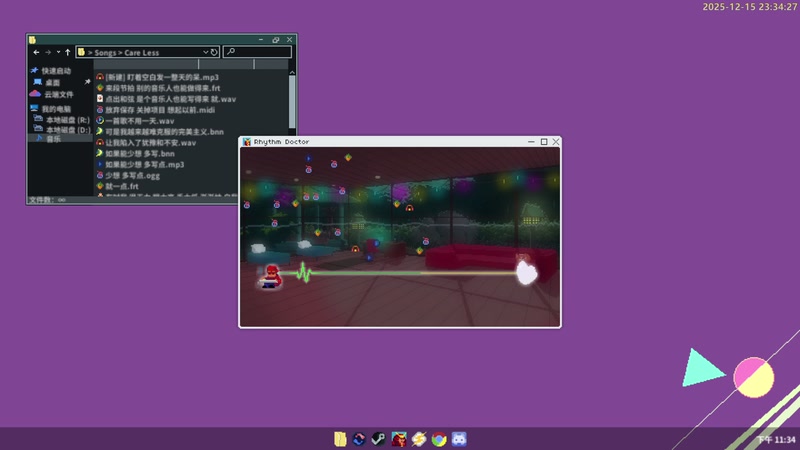Select 来段节拍 .frt file
This screenshot has height=450, width=800.
tap(163, 88)
